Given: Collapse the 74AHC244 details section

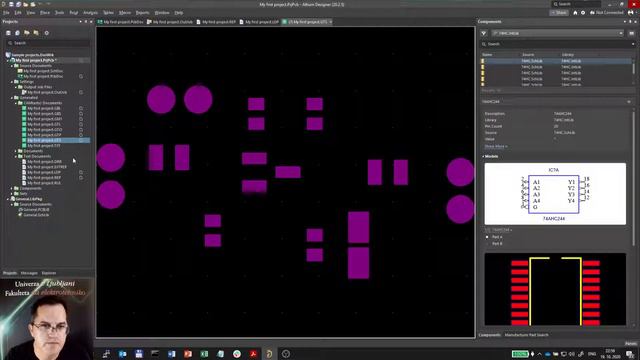Looking at the screenshot, I should coord(629,101).
